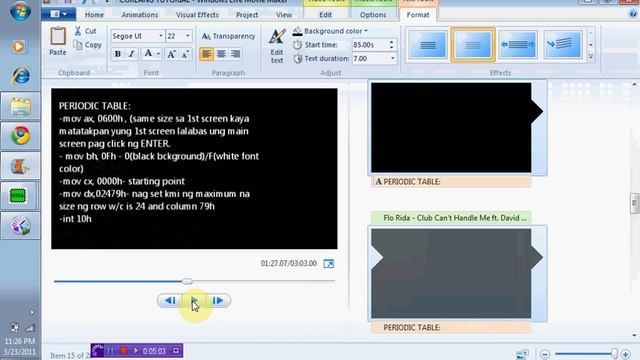Open Background color dropdown

[330, 31]
